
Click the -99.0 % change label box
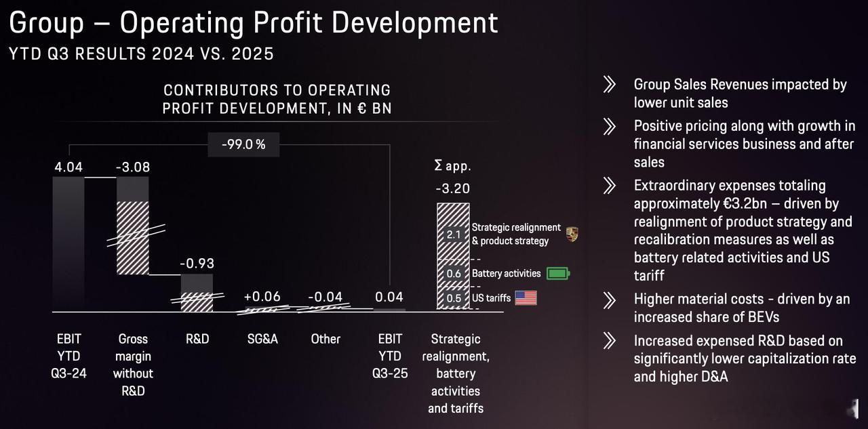[242, 144]
